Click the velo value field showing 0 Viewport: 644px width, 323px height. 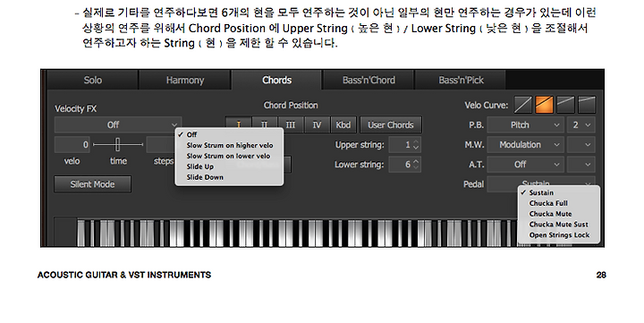72,145
